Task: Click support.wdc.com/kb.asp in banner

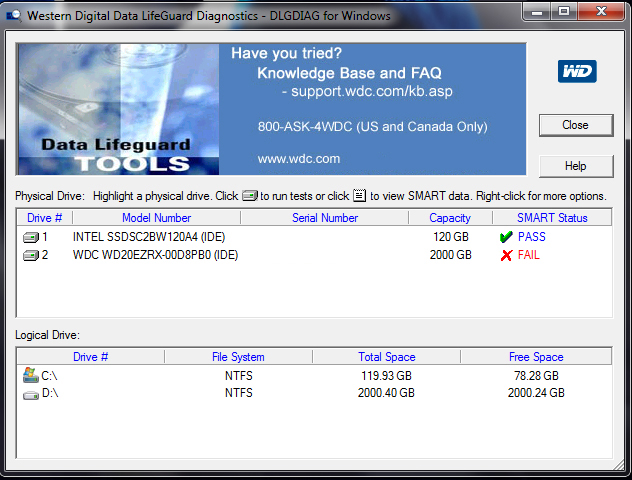Action: [372, 91]
